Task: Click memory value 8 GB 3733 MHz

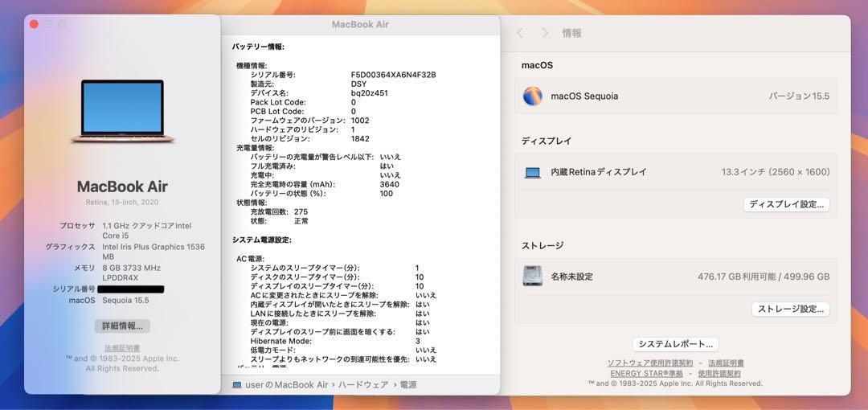Action: pos(132,273)
